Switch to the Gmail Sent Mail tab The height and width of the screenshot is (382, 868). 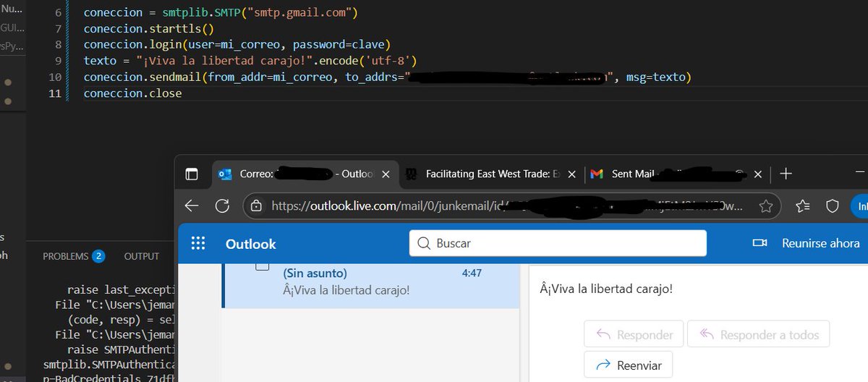[x=677, y=174]
